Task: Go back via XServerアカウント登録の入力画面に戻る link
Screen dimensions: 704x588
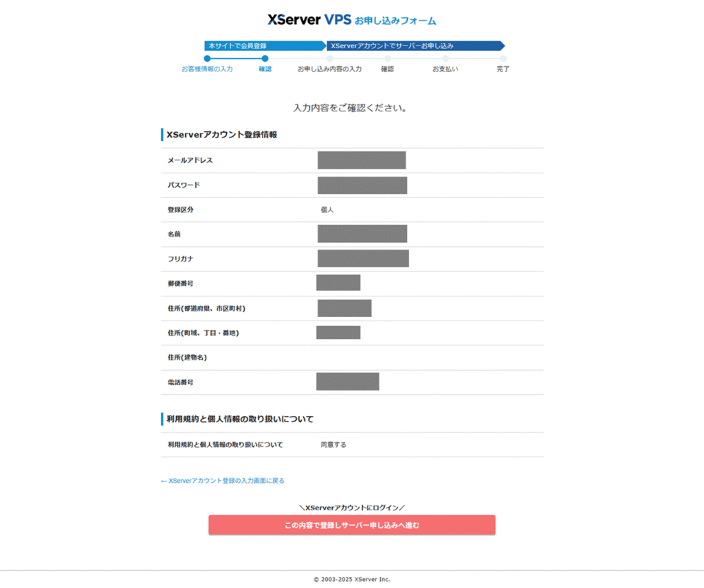Action: (x=223, y=481)
